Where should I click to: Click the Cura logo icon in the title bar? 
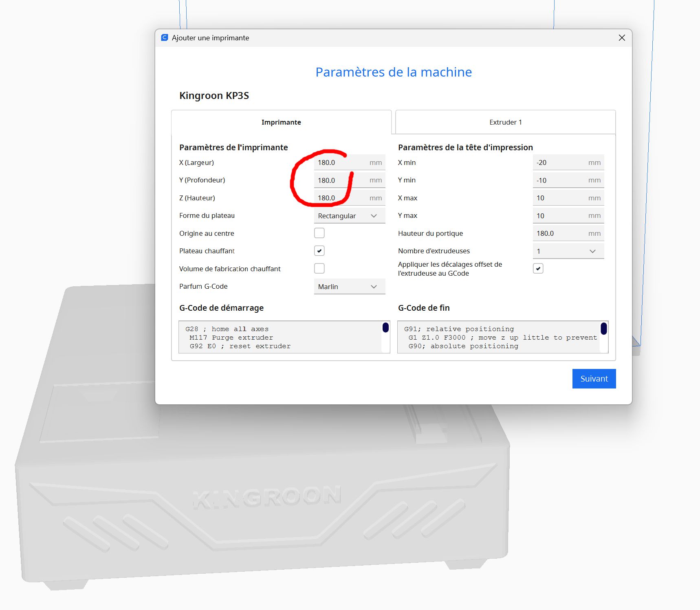click(x=165, y=37)
